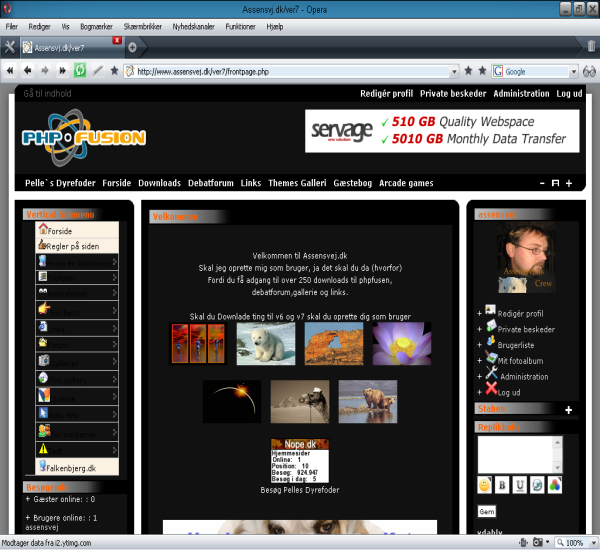Click the camera icon in status bar
Image resolution: width=600 pixels, height=550 pixels.
click(x=538, y=542)
